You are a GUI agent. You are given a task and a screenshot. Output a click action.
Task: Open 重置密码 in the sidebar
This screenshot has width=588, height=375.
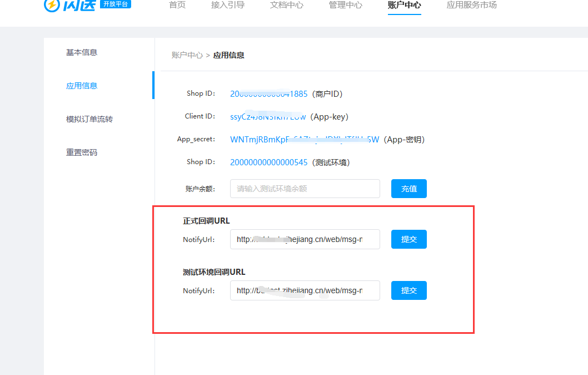point(82,152)
